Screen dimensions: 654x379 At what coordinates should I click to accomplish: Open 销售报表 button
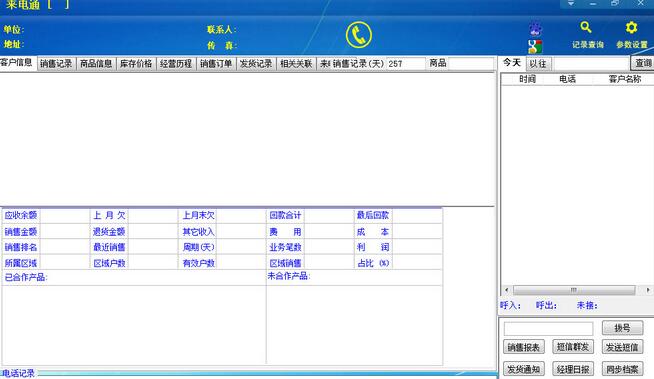[x=524, y=347]
